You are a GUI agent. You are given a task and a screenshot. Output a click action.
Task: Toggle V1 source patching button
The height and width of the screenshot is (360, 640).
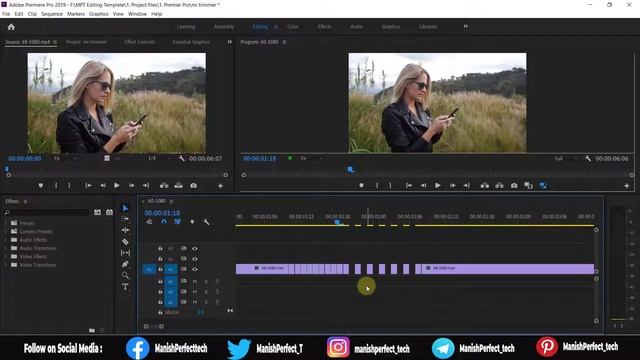point(149,269)
